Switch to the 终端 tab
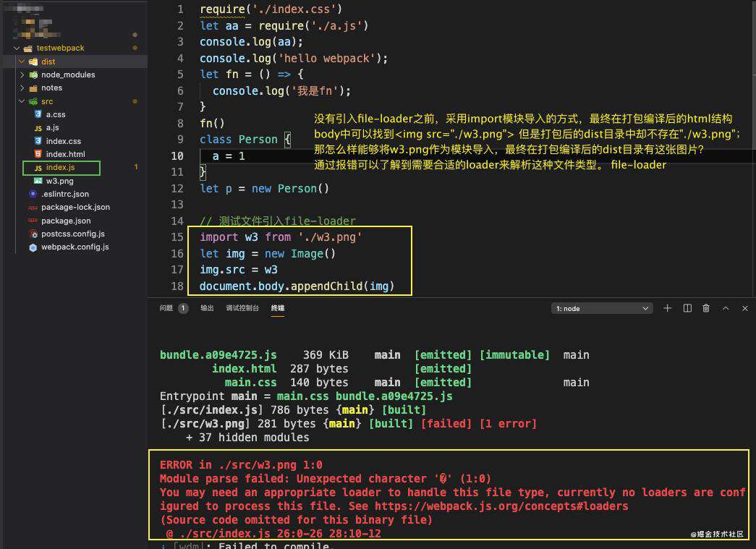 (277, 308)
